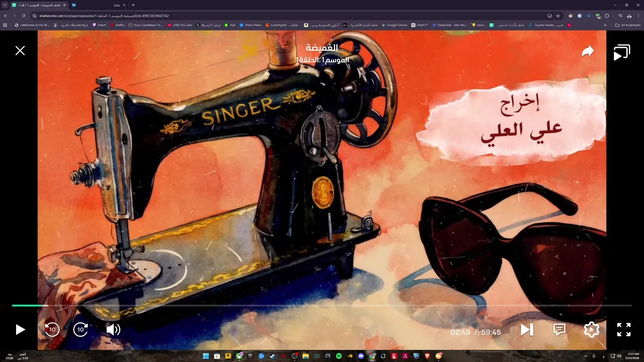Screen dimensions: 644x362
Task: Open File Explorer from the taskbar
Action: 305,356
